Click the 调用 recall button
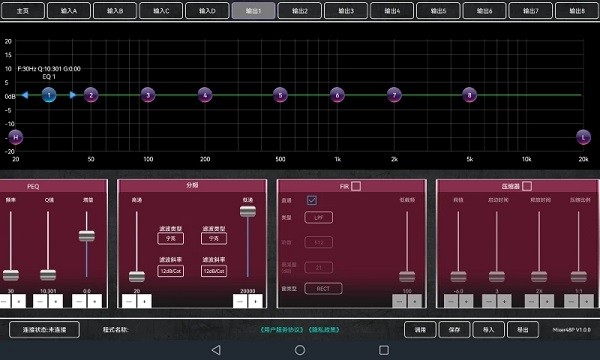 click(x=420, y=329)
